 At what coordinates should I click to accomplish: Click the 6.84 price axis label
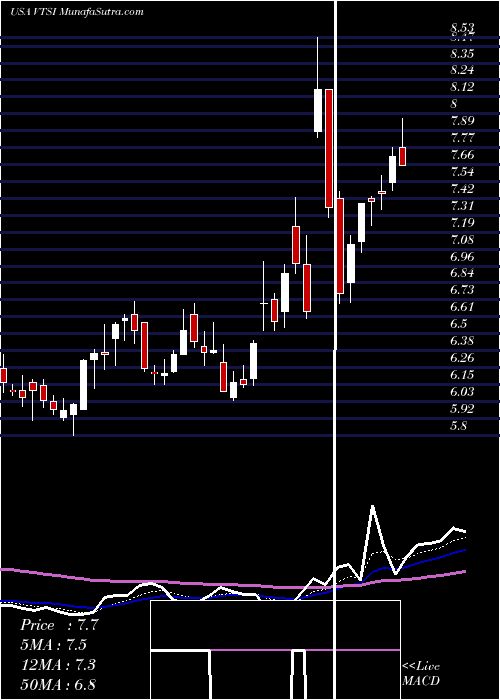(x=462, y=273)
